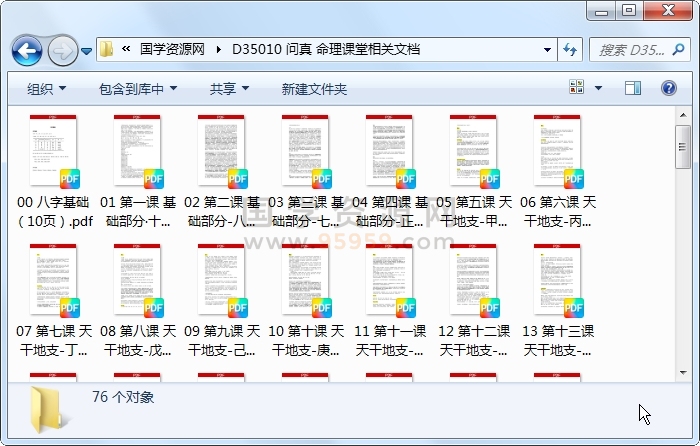
Task: Open the address bar history dropdown
Action: click(x=547, y=50)
